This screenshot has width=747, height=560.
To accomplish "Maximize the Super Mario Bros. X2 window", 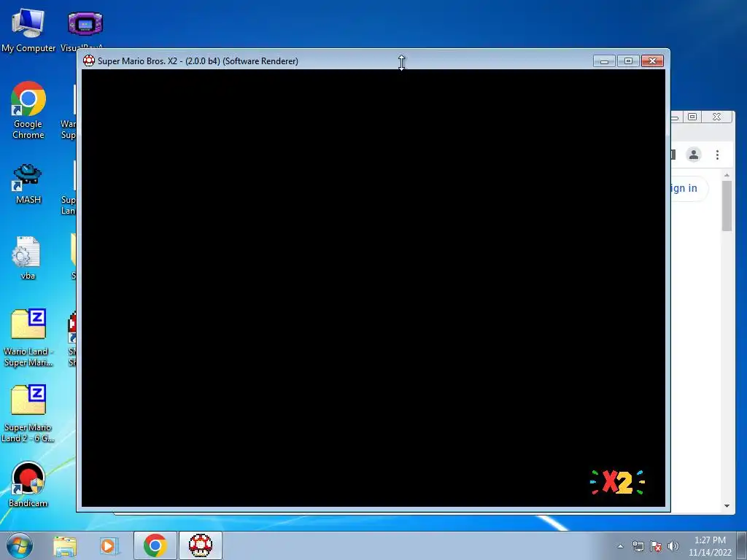I will point(628,61).
